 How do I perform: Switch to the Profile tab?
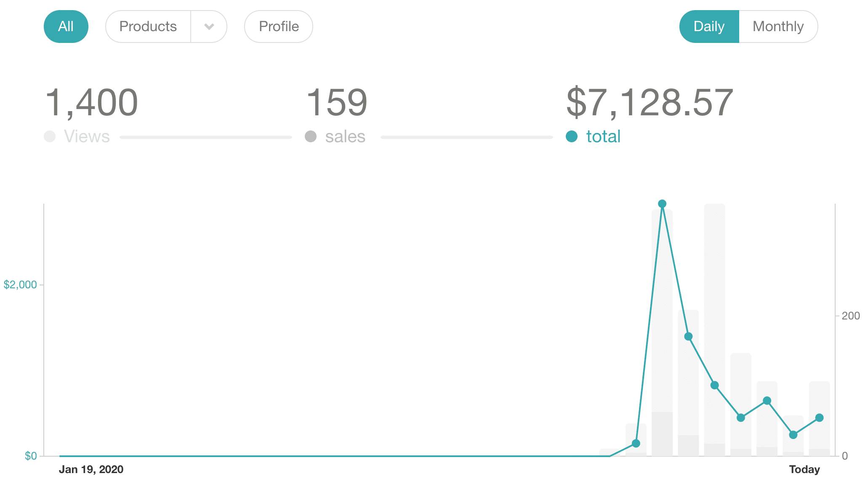coord(278,26)
